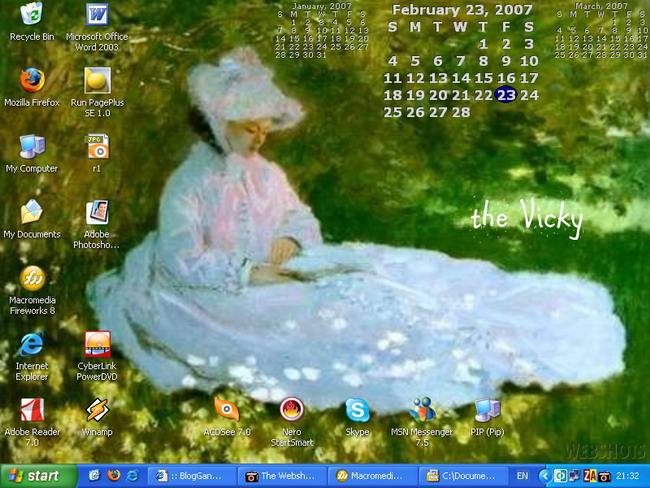The width and height of the screenshot is (650, 488).
Task: Launch Run PagePlus SE 1.0
Action: click(97, 92)
